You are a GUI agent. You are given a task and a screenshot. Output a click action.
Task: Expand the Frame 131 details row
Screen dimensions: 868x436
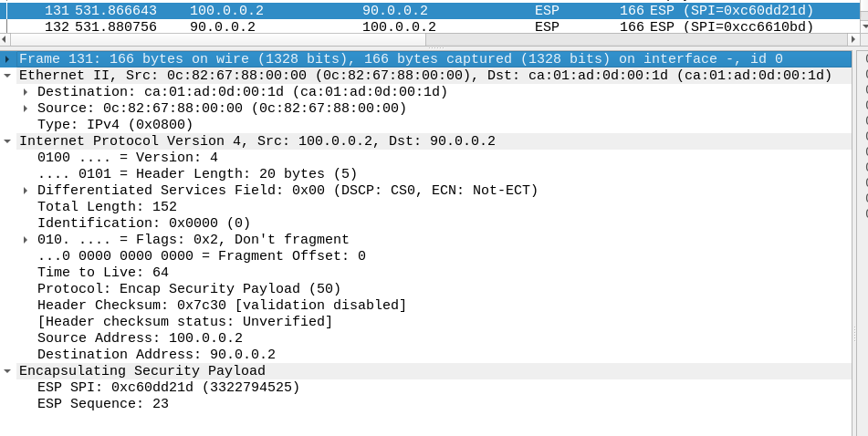[x=7, y=59]
